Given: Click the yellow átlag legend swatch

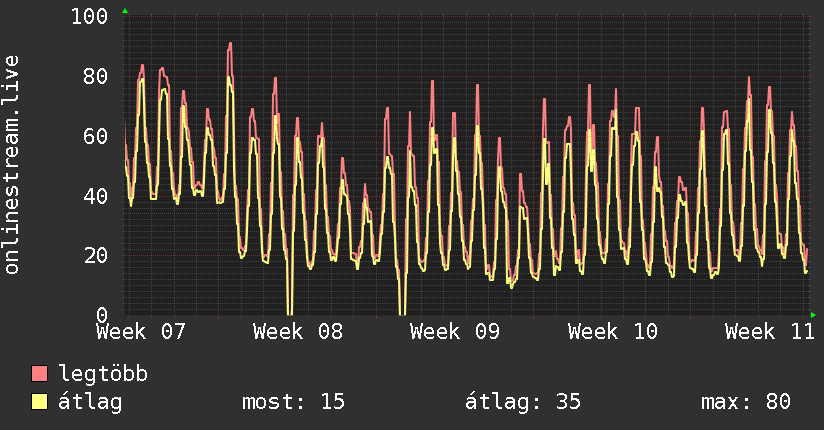Looking at the screenshot, I should pyautogui.click(x=39, y=402).
